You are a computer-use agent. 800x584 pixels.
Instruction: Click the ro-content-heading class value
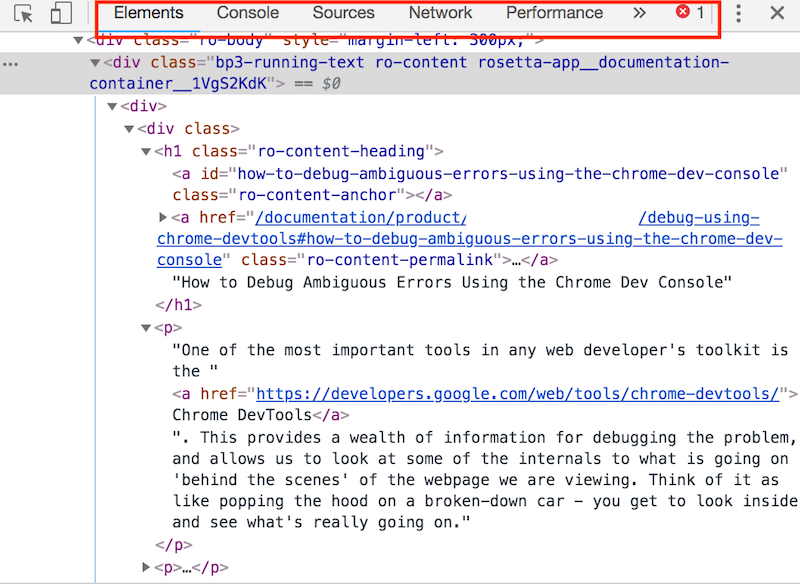coord(341,151)
